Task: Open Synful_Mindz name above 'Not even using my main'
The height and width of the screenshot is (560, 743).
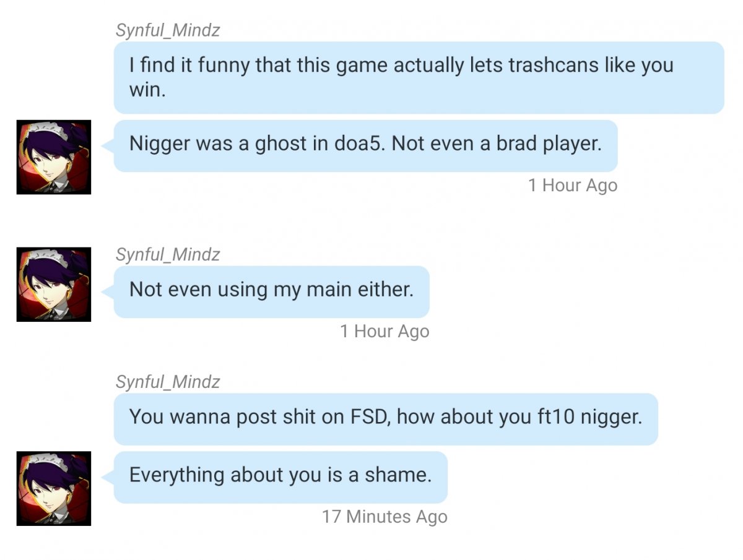Action: [x=168, y=254]
